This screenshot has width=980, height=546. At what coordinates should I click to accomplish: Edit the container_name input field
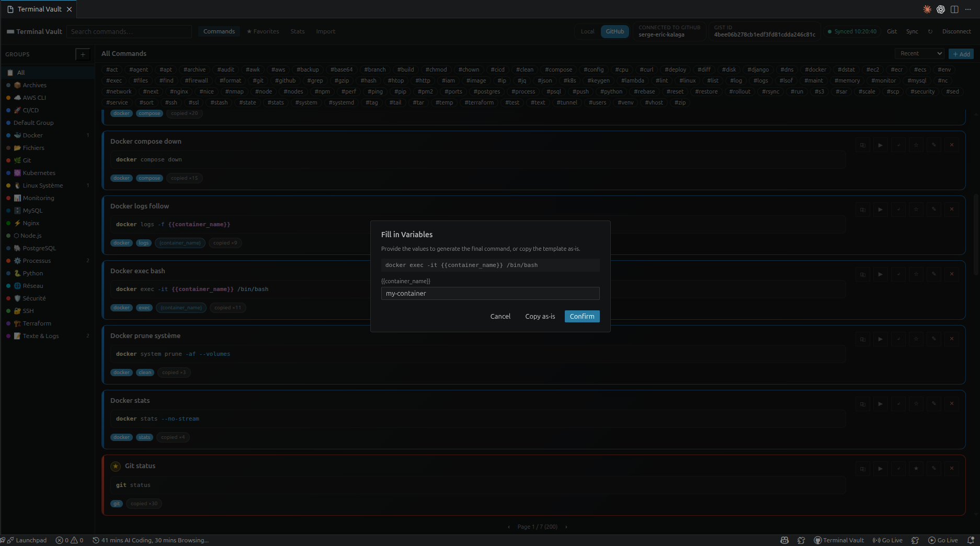tap(490, 293)
